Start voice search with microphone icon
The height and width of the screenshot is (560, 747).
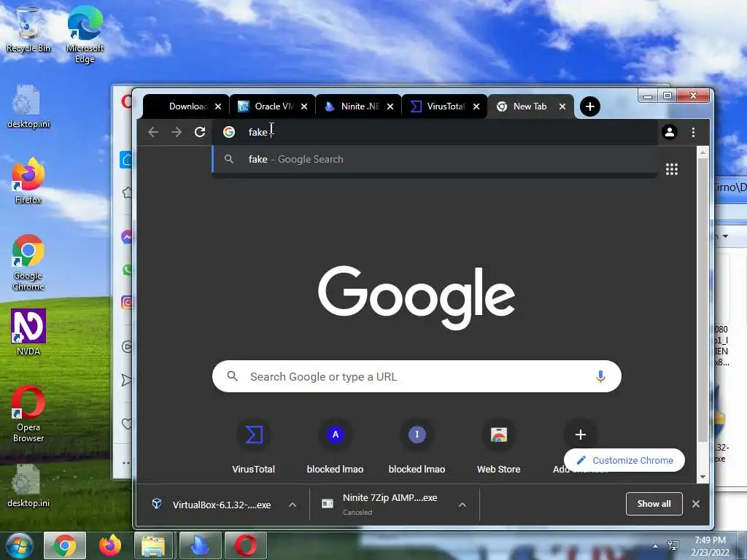point(600,377)
